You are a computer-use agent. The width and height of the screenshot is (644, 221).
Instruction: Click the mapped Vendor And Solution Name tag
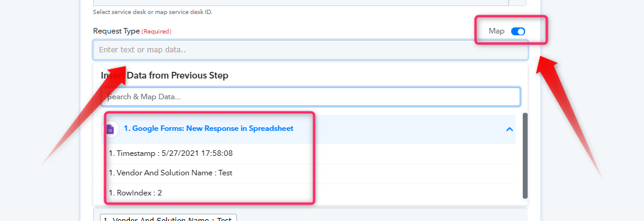click(x=168, y=218)
